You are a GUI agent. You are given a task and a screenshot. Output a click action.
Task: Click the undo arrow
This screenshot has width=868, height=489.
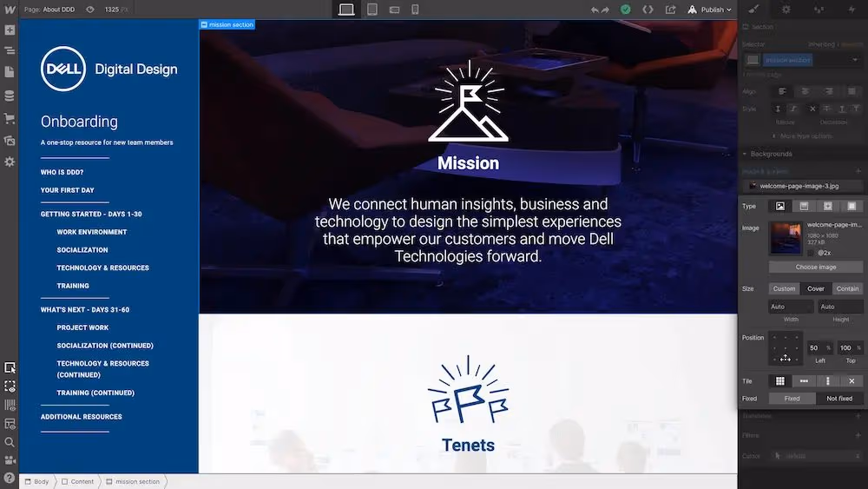click(x=595, y=10)
